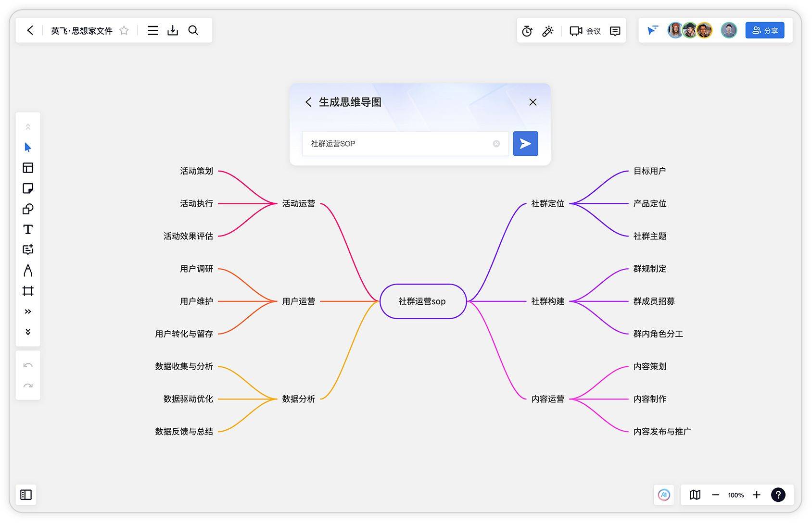Open the hamburger main menu
The height and width of the screenshot is (523, 812).
coord(153,31)
